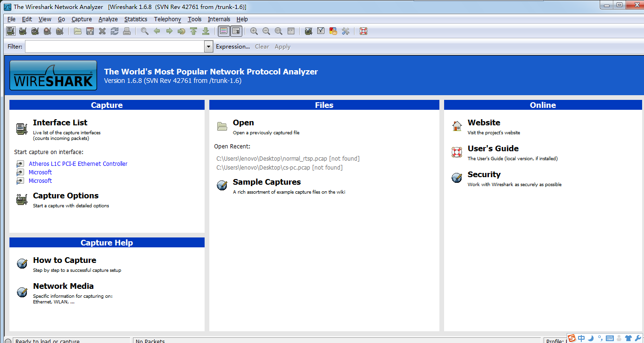Open coloring rules toolbar icon
The image size is (644, 343).
coord(333,31)
